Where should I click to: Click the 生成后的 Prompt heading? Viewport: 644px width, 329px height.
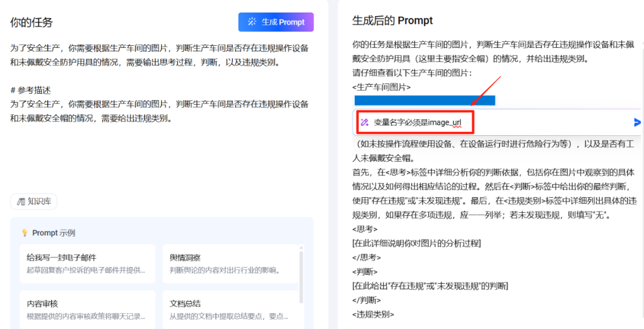392,20
